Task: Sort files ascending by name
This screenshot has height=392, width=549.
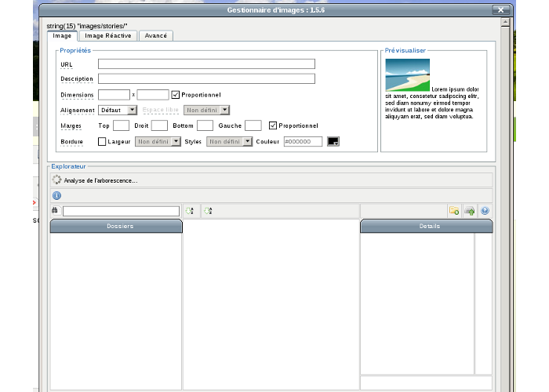Action: click(x=189, y=211)
